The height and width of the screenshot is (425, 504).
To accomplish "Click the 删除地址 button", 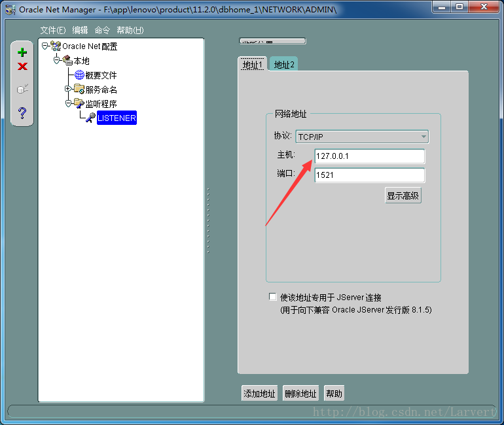I will [x=300, y=393].
